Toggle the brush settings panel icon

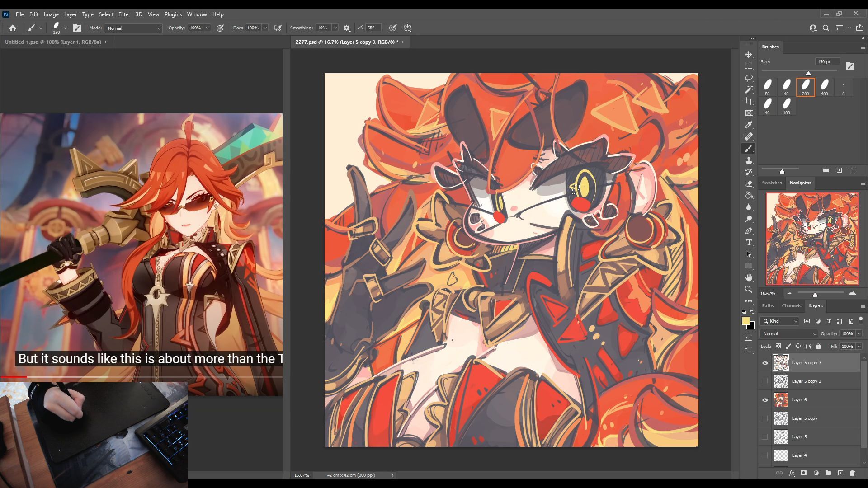[77, 28]
